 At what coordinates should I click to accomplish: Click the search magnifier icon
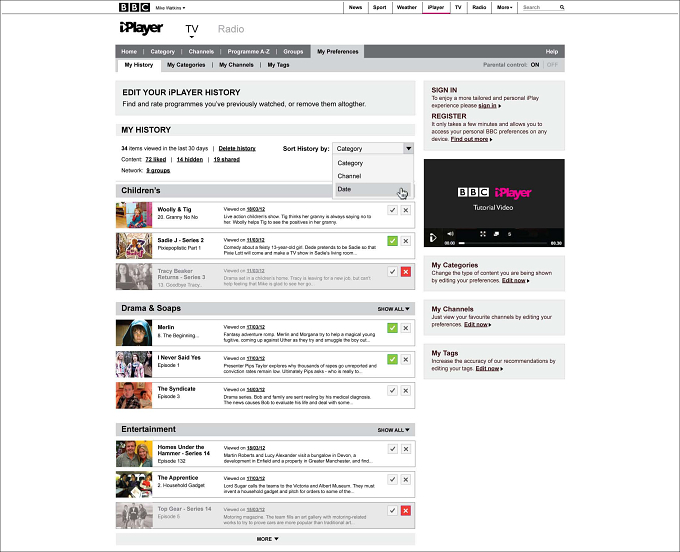(562, 7)
